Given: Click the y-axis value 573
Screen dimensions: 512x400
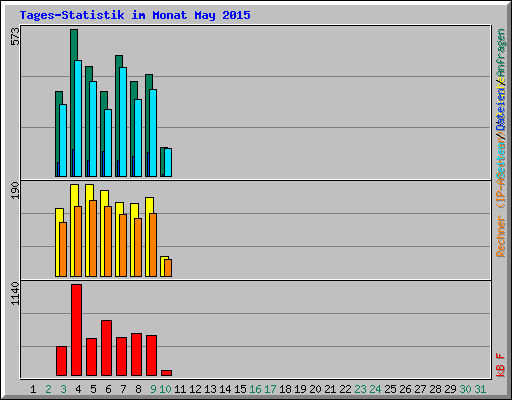Looking at the screenshot, I should (x=15, y=36).
